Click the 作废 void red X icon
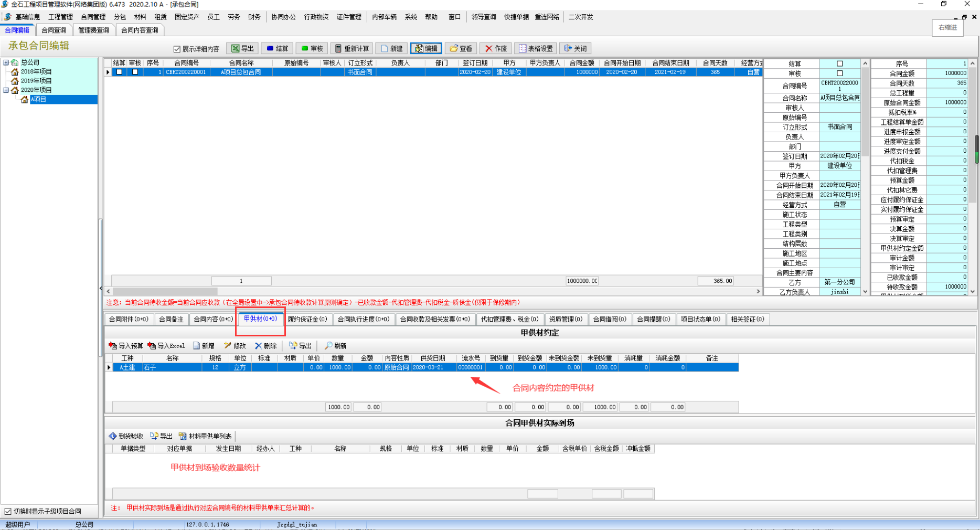Screen dimensions: 980x530 tap(488, 49)
